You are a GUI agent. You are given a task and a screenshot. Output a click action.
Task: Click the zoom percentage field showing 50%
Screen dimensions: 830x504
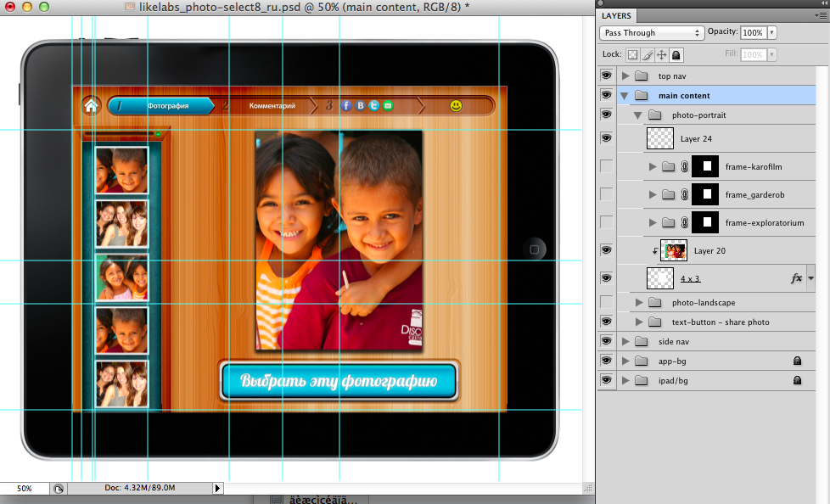click(x=24, y=489)
